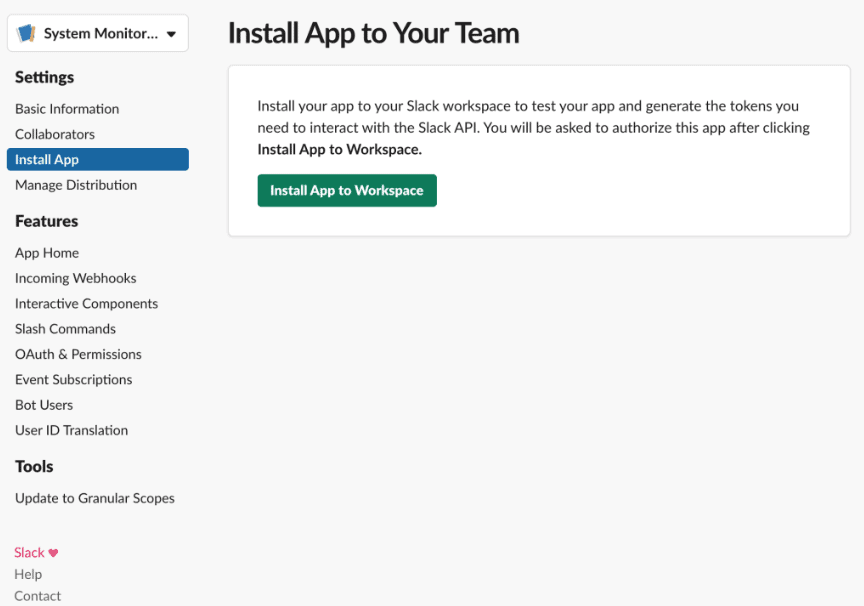This screenshot has width=864, height=606.
Task: Select Bot Users in Features
Action: (x=44, y=405)
